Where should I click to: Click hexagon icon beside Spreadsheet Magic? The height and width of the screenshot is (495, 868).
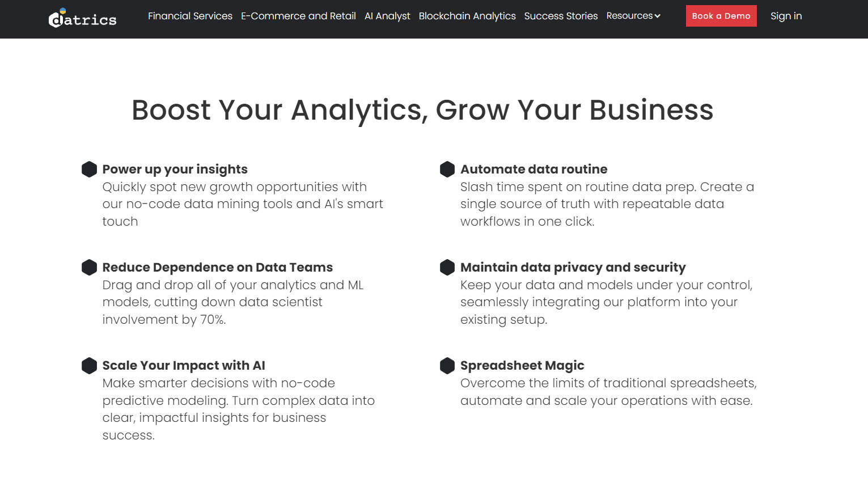coord(447,365)
